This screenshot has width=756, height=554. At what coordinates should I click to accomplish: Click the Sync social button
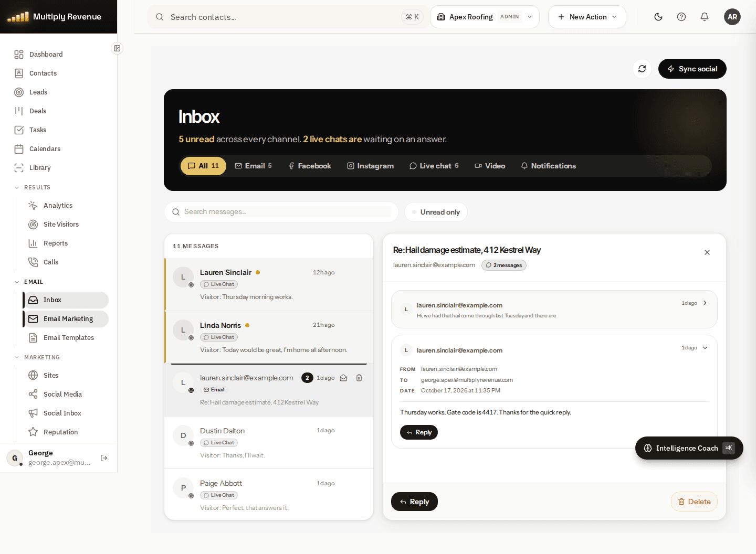click(692, 69)
